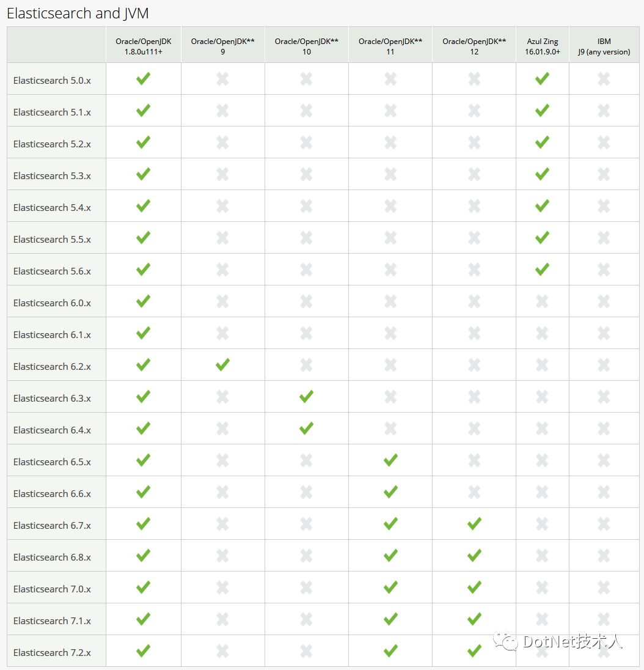Screen dimensions: 644x670
Task: Select the OpenJDK 12 cross for Elasticsearch 6.5.x
Action: (474, 460)
